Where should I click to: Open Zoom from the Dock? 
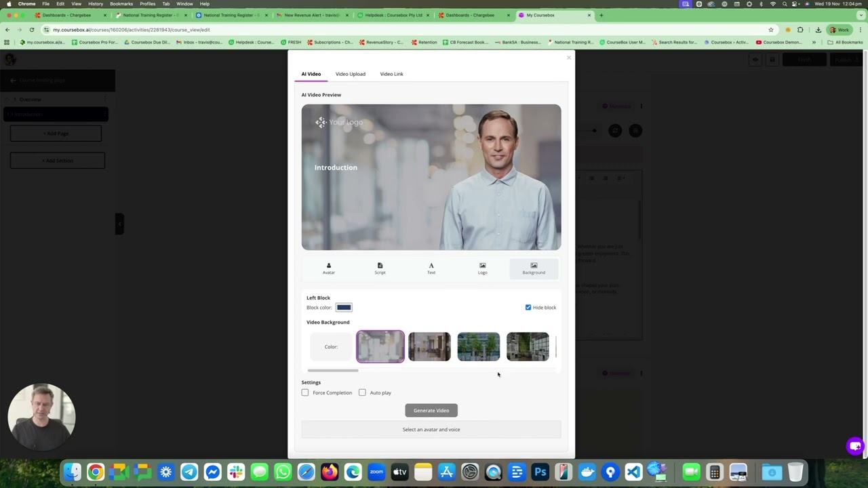376,472
